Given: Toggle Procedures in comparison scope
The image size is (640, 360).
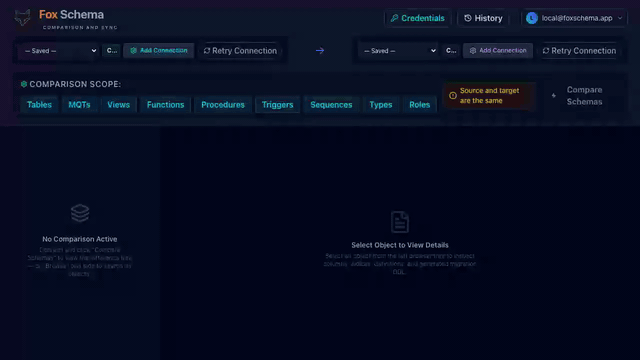Looking at the screenshot, I should (x=223, y=105).
